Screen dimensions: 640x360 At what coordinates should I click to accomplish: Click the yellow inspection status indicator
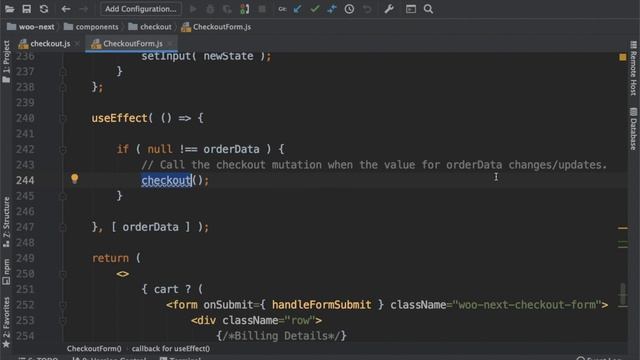click(x=622, y=57)
